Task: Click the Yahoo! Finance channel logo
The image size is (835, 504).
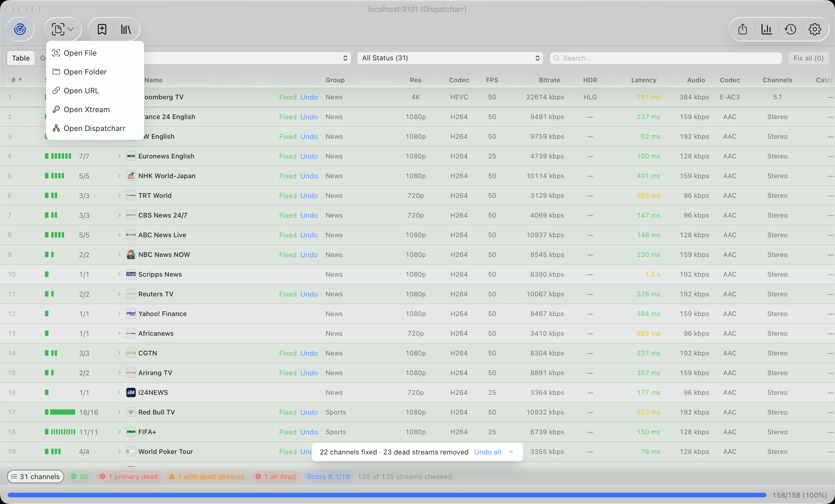Action: 131,313
